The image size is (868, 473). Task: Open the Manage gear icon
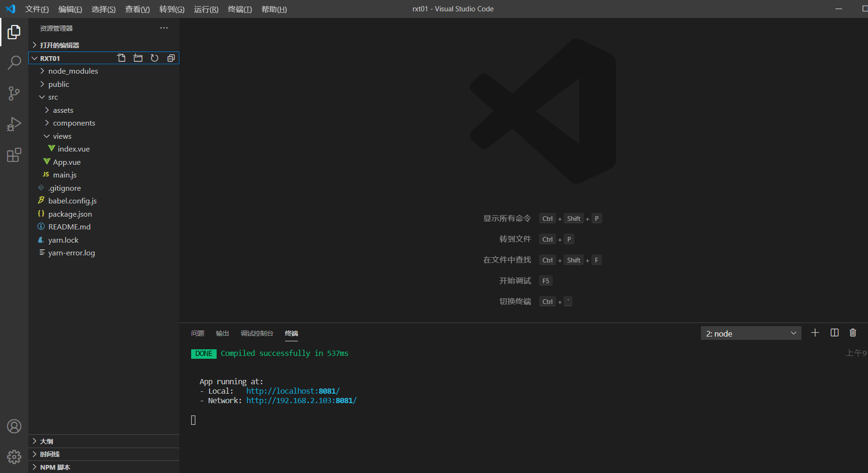(14, 456)
